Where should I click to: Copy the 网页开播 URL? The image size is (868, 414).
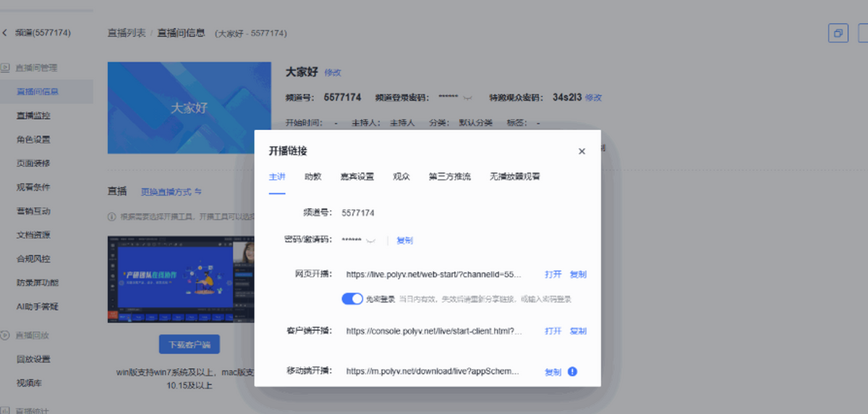coord(578,275)
